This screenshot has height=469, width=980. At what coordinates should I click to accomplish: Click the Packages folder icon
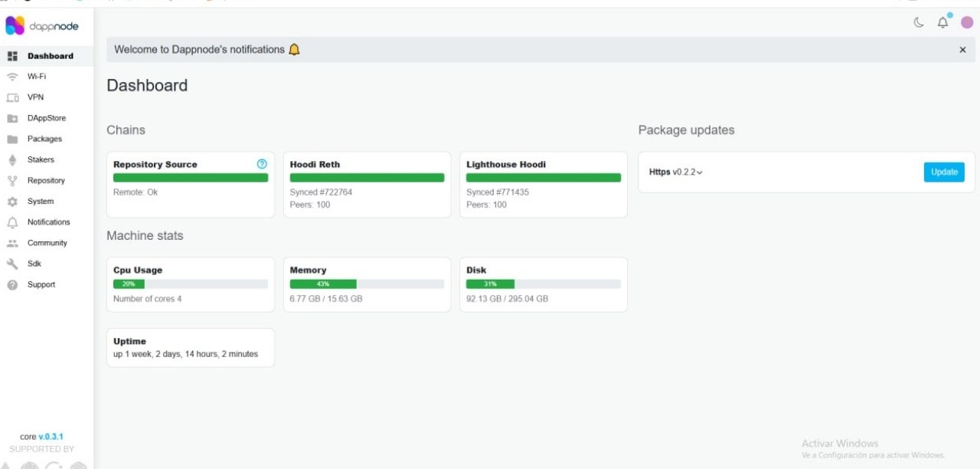(x=12, y=139)
